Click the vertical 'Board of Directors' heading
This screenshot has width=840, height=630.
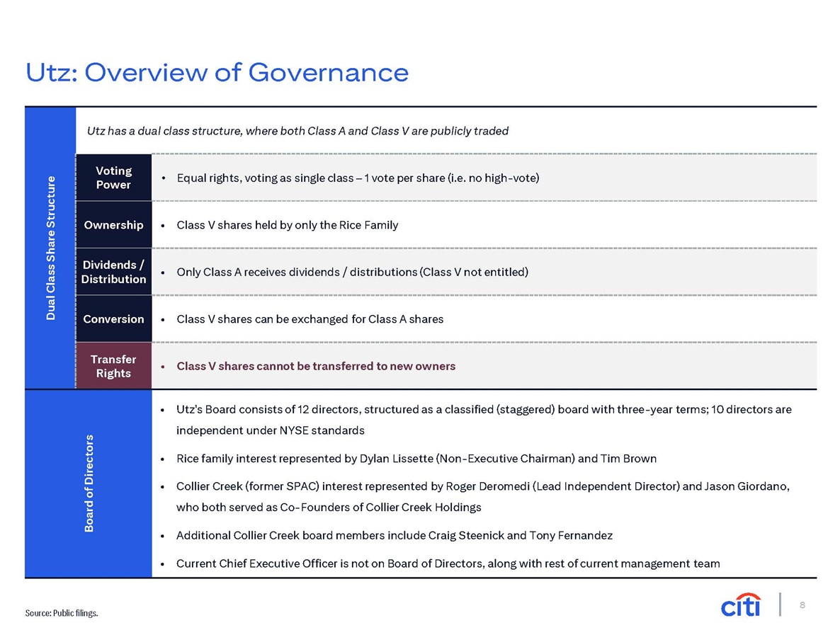coord(89,483)
